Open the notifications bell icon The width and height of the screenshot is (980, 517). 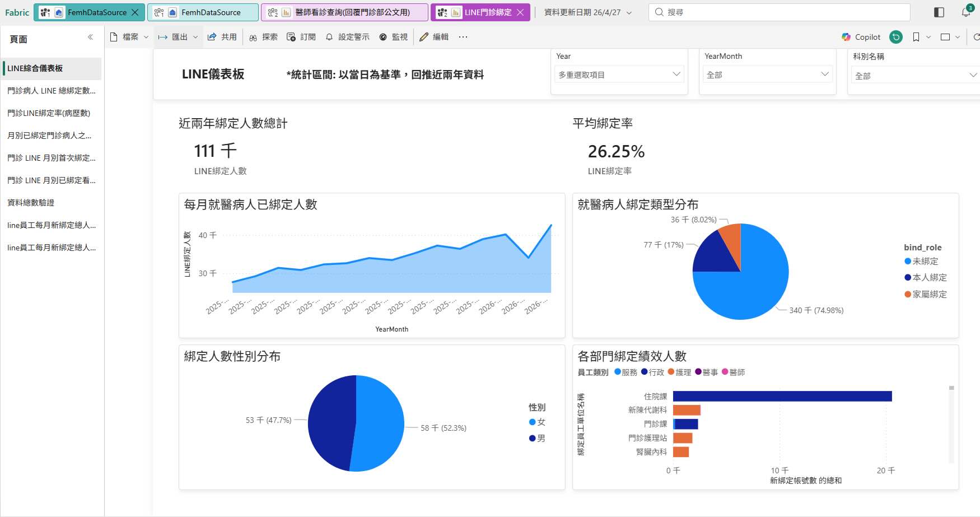(966, 12)
